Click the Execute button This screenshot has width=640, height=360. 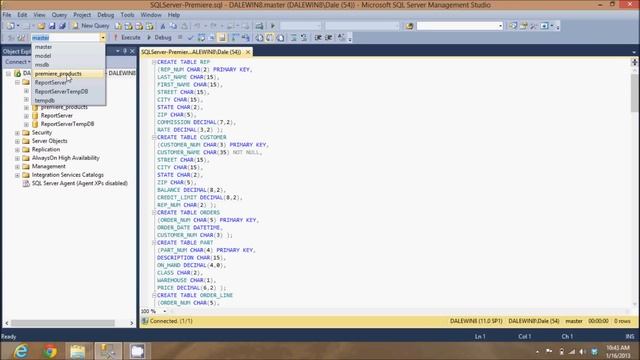coord(127,38)
